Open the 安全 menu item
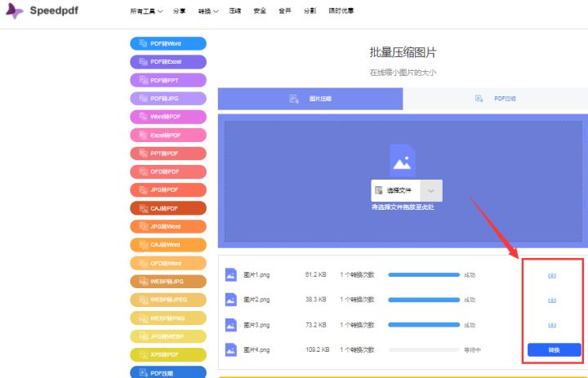The height and width of the screenshot is (378, 588). [x=260, y=11]
